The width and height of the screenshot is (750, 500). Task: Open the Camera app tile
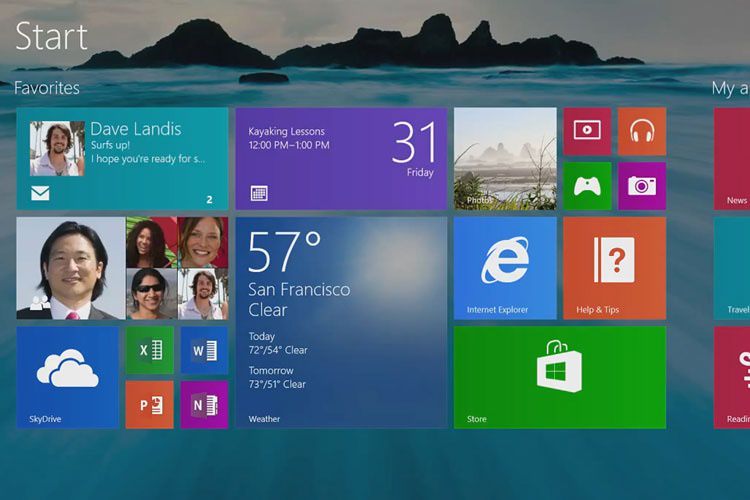[x=642, y=186]
